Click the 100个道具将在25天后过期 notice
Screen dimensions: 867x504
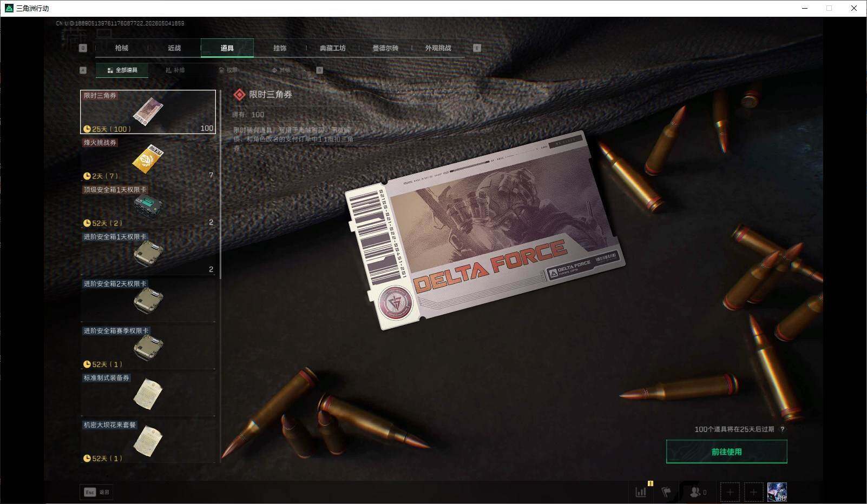click(734, 429)
